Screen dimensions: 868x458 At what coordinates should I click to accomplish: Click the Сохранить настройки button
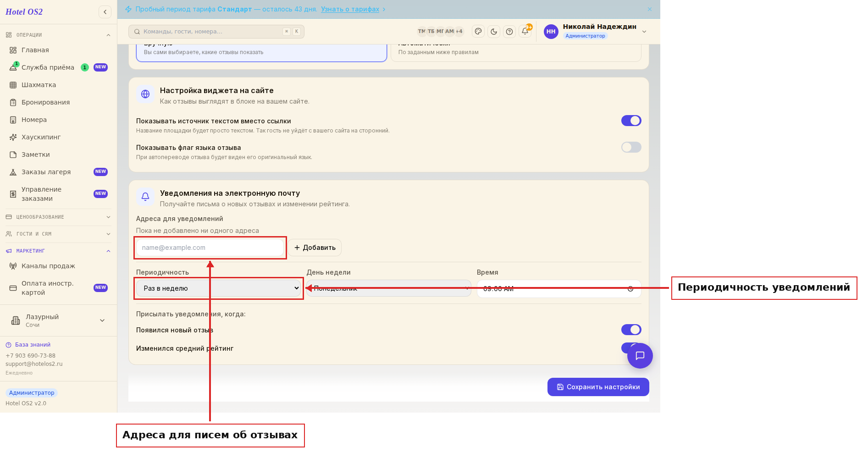tap(598, 387)
